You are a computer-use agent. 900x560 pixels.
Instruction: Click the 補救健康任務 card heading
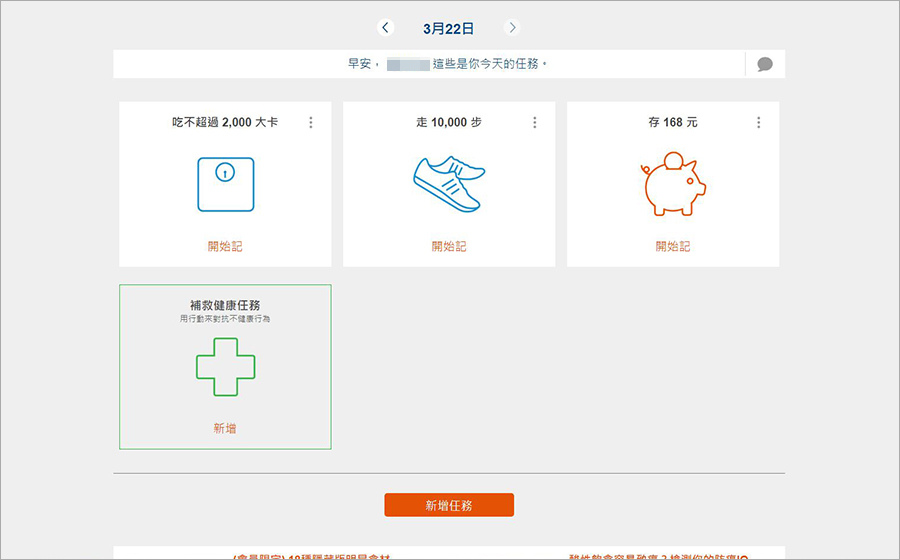point(225,304)
